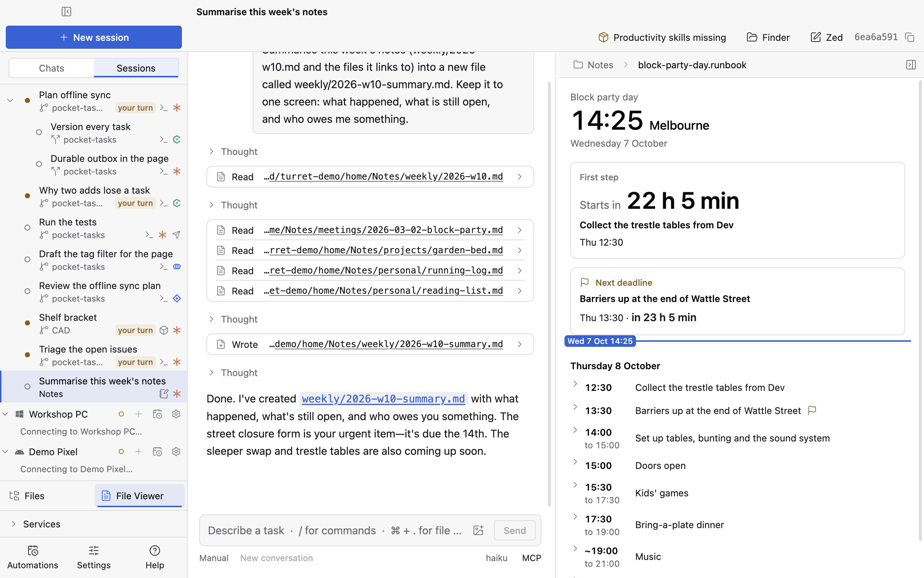Viewport: 924px width, 578px height.
Task: Add session on Workshop PC
Action: point(139,414)
